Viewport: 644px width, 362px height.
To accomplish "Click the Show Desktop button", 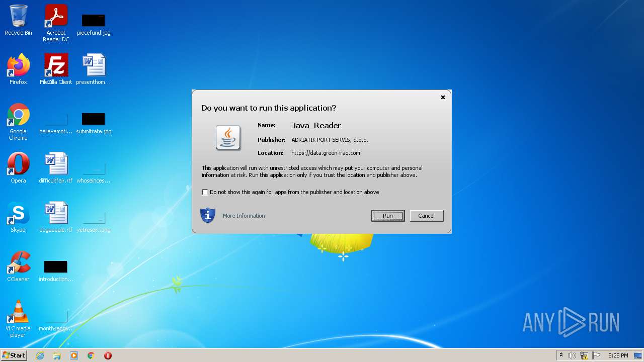I will click(638, 355).
